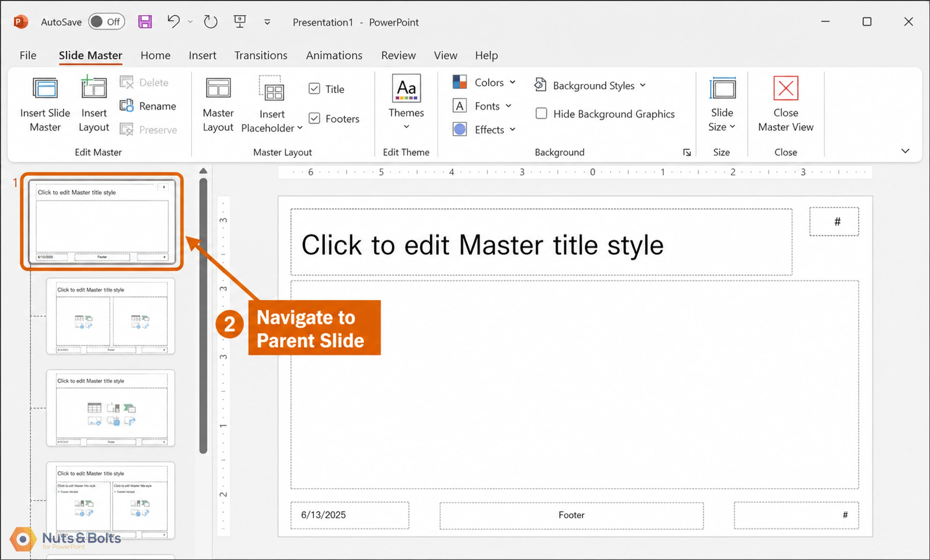This screenshot has width=930, height=560.
Task: Expand the Background Styles dropdown arrow
Action: tap(643, 85)
